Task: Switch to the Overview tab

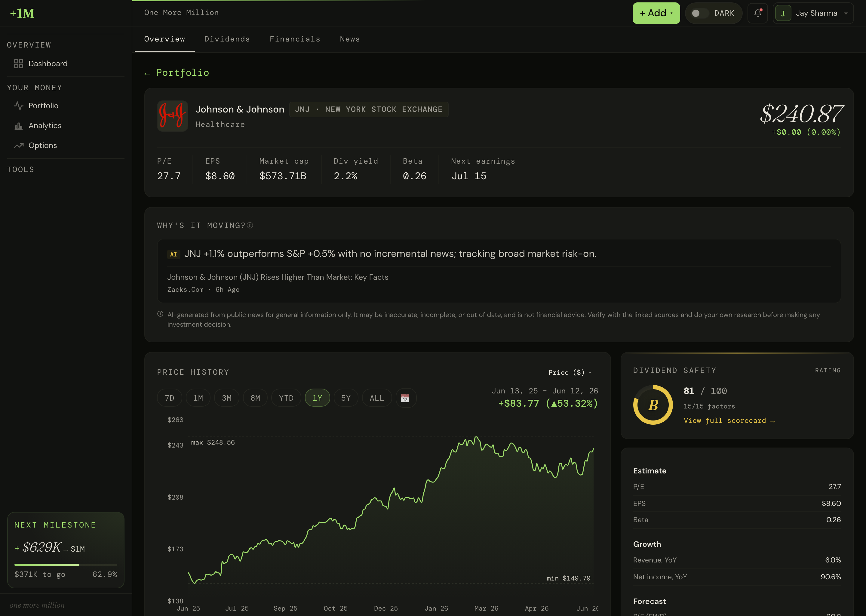Action: [164, 39]
